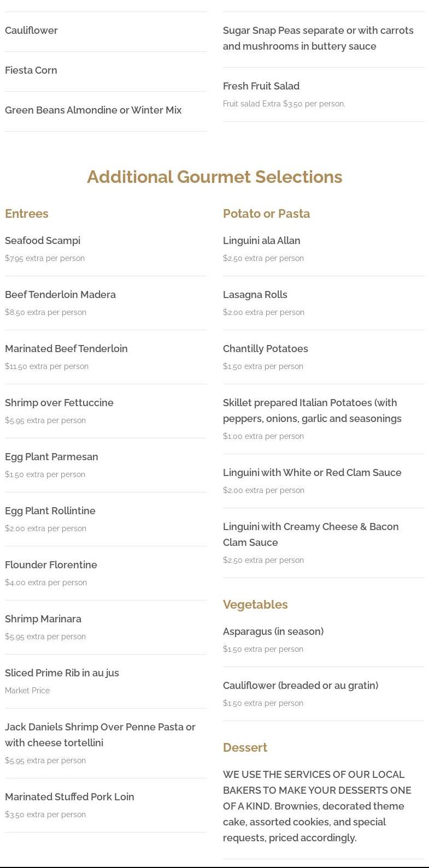Screen dimensions: 429x868
Task: Choose Chantilly Potatoes side
Action: [x=265, y=349]
